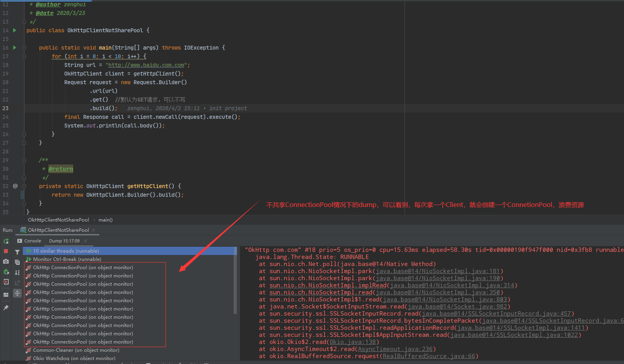Click the Exit icon in Run toolbar

click(x=6, y=282)
